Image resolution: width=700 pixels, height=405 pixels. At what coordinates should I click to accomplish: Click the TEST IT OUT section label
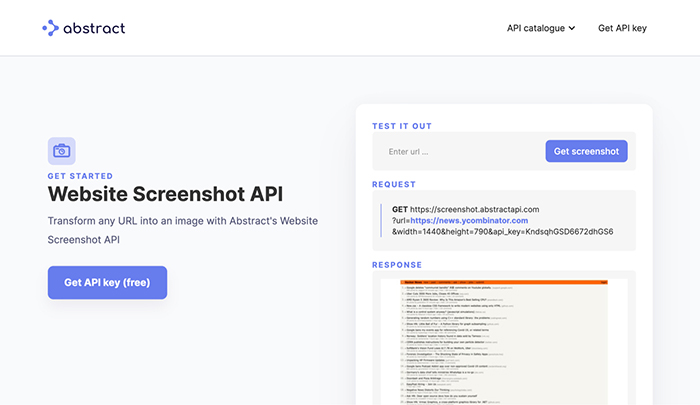tap(402, 126)
